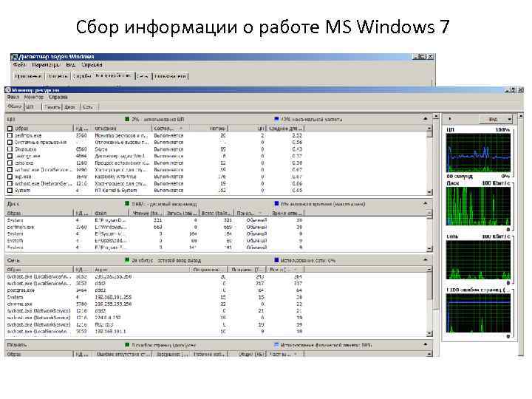Open Вид menu in Task Manager
Screen dimensions: 532x399
click(x=71, y=64)
